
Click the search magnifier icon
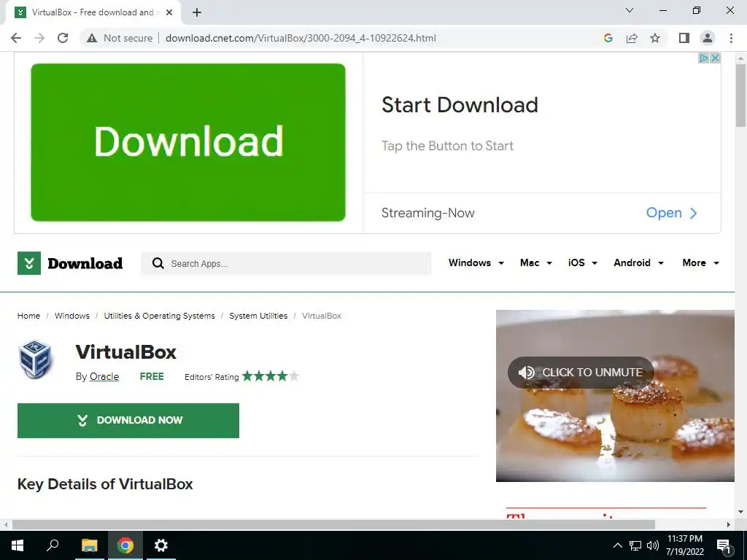(158, 263)
